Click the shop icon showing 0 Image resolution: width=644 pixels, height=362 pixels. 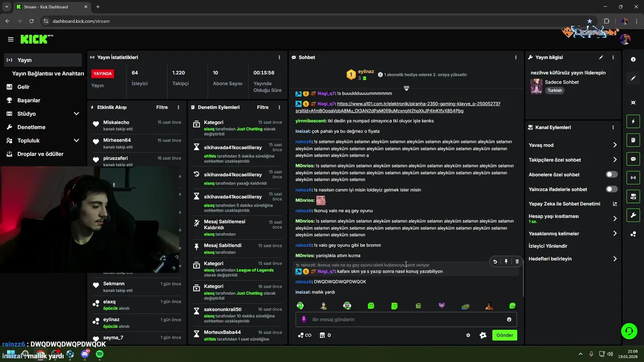point(326,335)
